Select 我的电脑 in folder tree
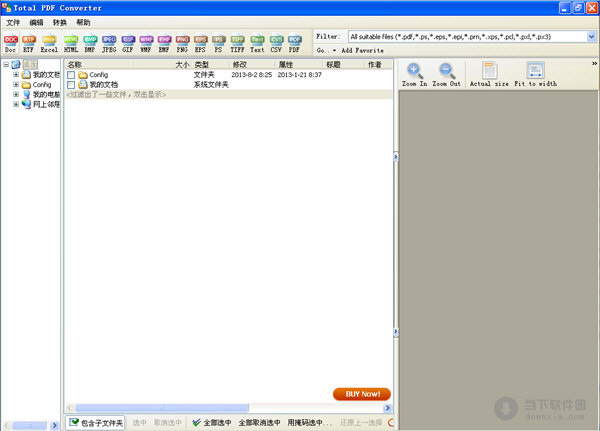This screenshot has height=431, width=600. (42, 94)
